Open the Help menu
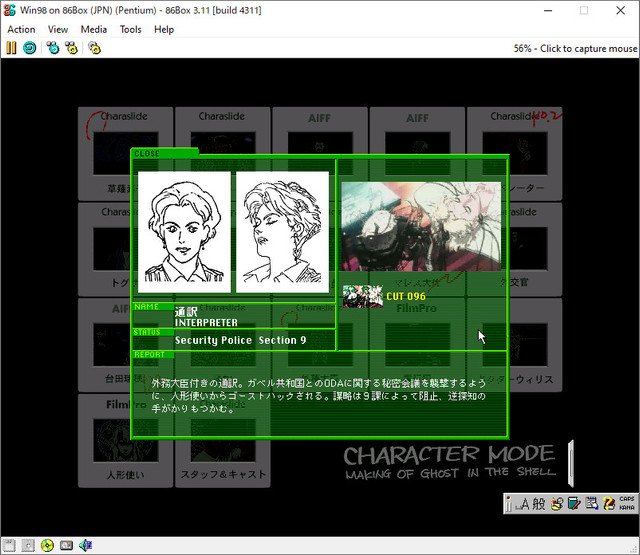640x555 pixels. coord(164,29)
